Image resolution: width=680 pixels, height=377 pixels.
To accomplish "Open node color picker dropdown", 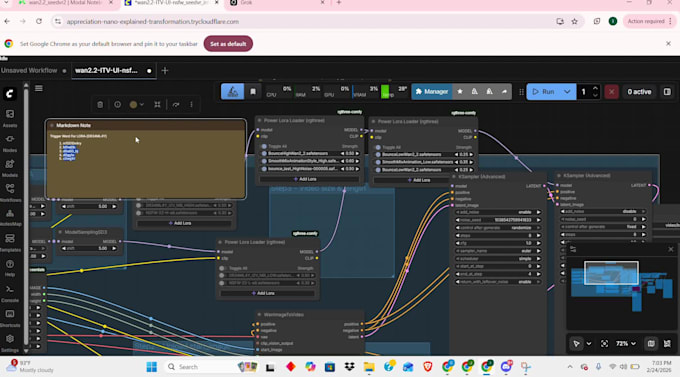I will [x=137, y=105].
